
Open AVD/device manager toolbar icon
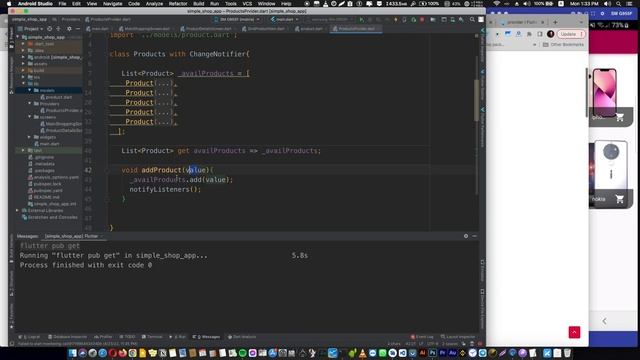point(452,19)
